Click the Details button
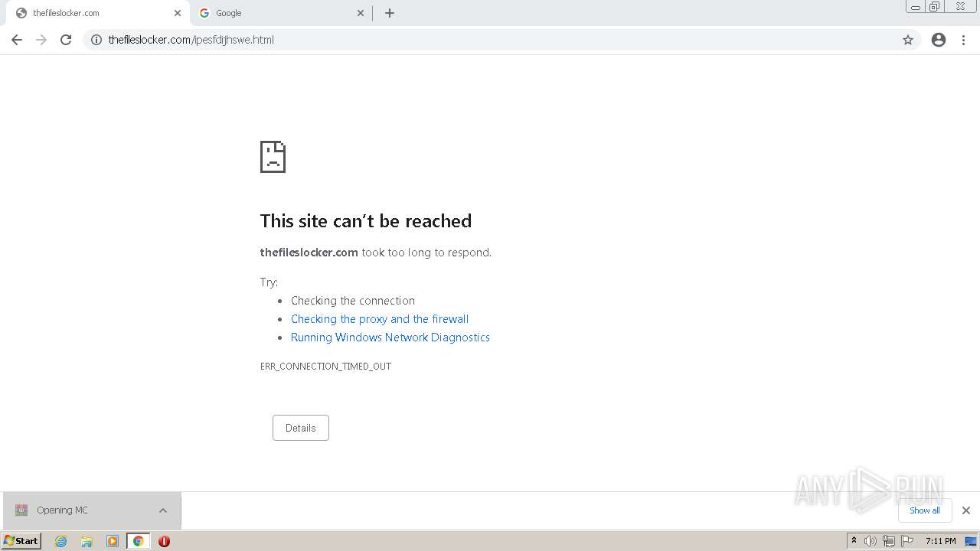Viewport: 980px width, 551px height. 301,428
